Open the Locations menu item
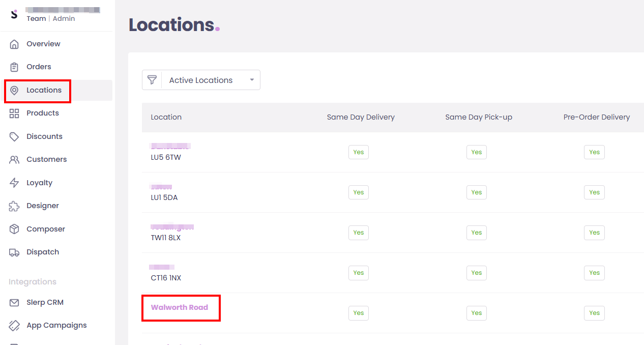Viewport: 644px width, 345px height. [44, 91]
